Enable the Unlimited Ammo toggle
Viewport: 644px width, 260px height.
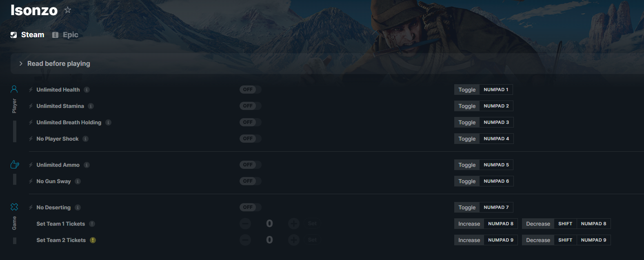coord(250,165)
